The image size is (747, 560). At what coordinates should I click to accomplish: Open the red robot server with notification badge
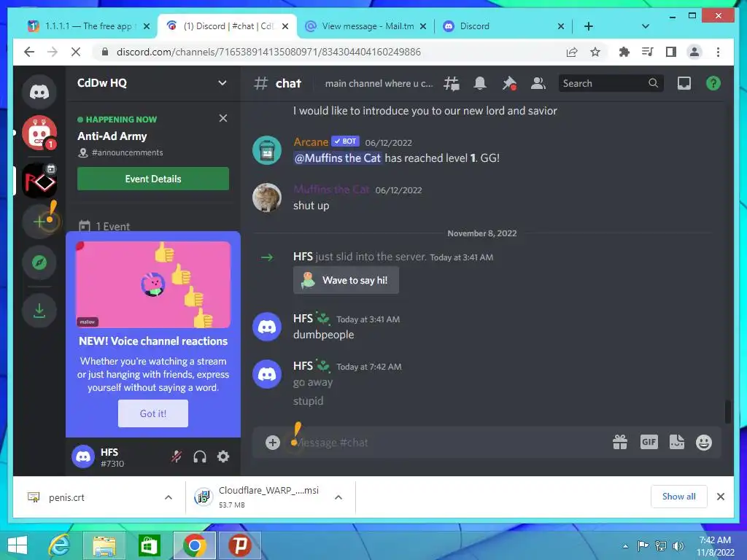coord(39,133)
